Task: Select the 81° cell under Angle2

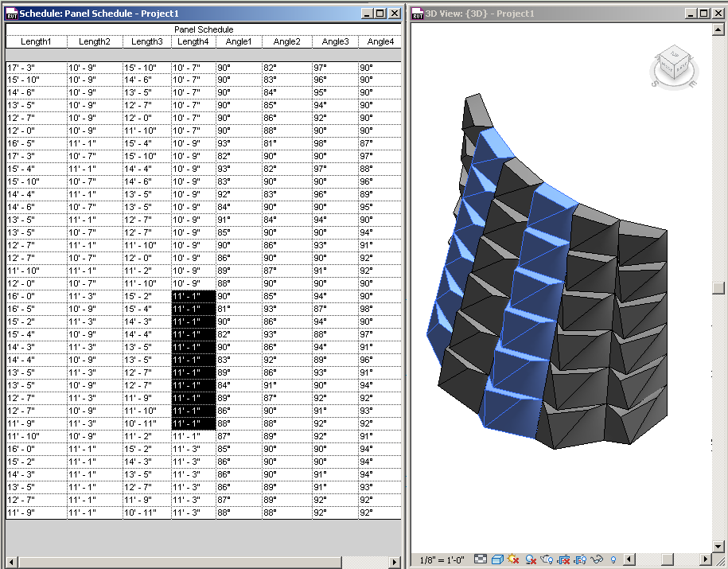Action: click(287, 143)
